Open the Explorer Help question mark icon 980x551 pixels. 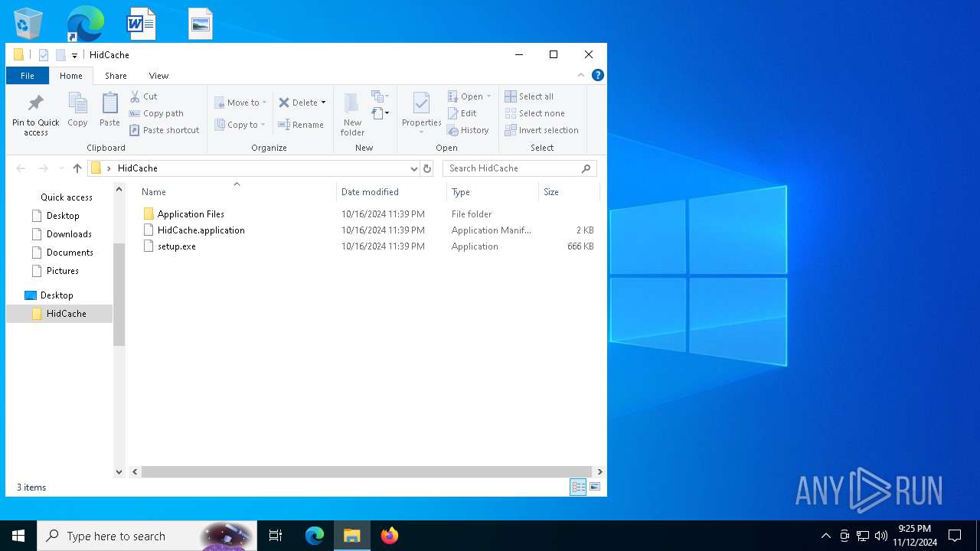598,75
